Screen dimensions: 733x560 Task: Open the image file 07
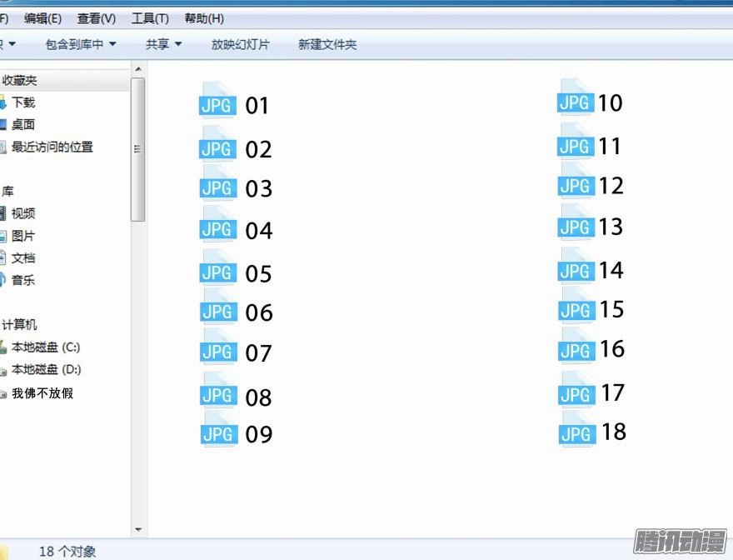pos(239,352)
